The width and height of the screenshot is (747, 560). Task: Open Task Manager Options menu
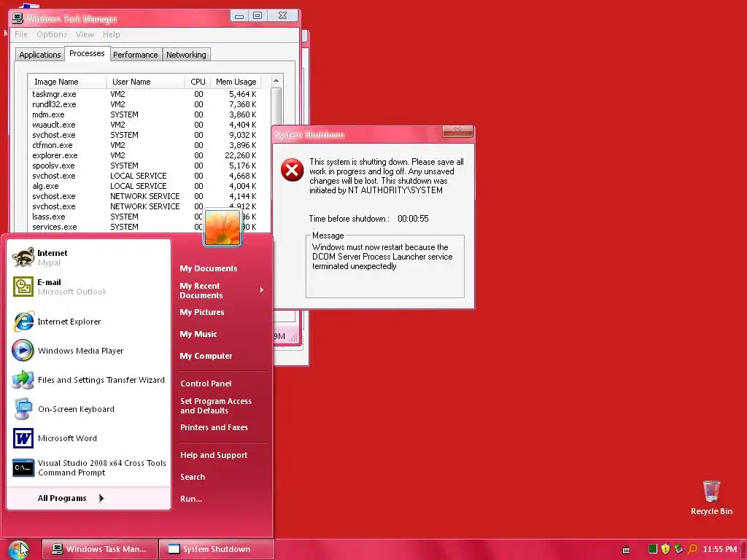pyautogui.click(x=52, y=34)
